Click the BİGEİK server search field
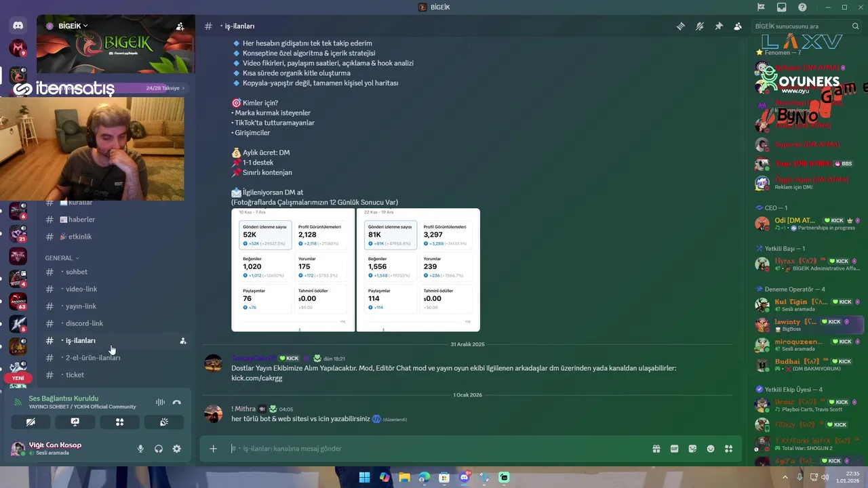Screen dimensions: 868x488 tap(807, 26)
